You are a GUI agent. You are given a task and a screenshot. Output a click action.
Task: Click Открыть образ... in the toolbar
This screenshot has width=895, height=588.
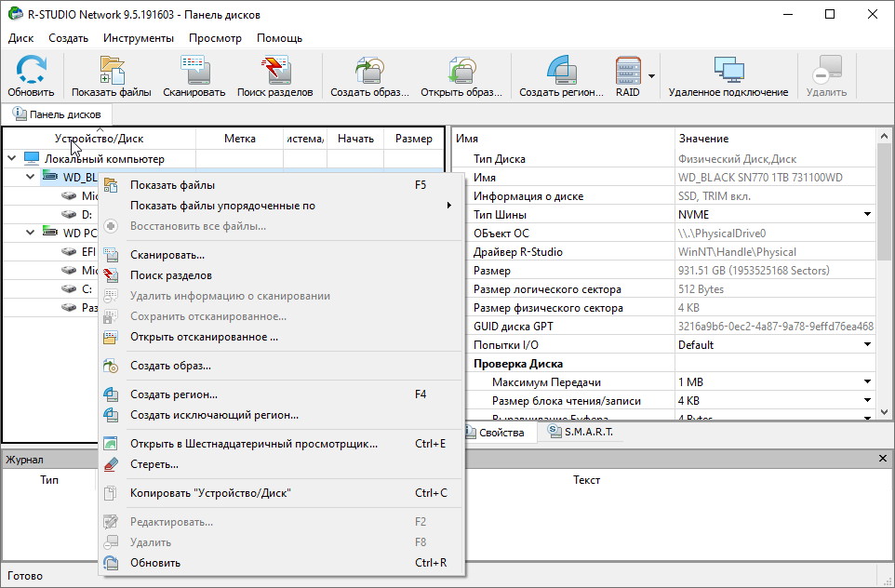[x=461, y=76]
